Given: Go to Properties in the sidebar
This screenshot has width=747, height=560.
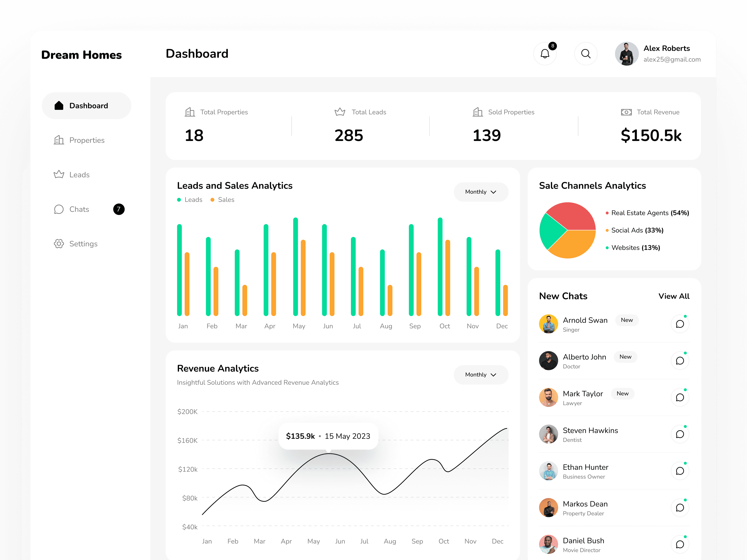Looking at the screenshot, I should (x=86, y=140).
